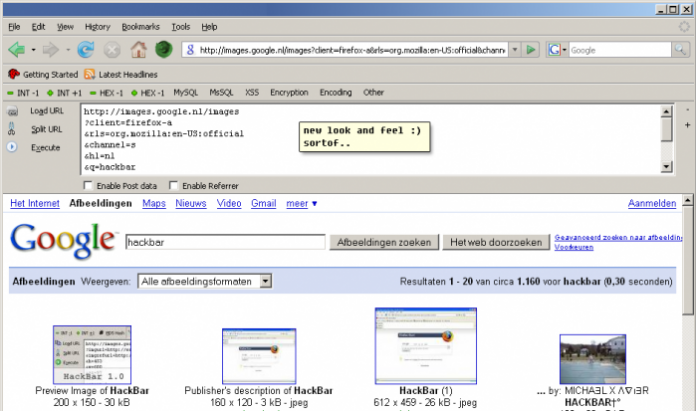
Task: Open the 'Geavanceerd zoeken naar afbeeldingen' link
Action: (618, 237)
